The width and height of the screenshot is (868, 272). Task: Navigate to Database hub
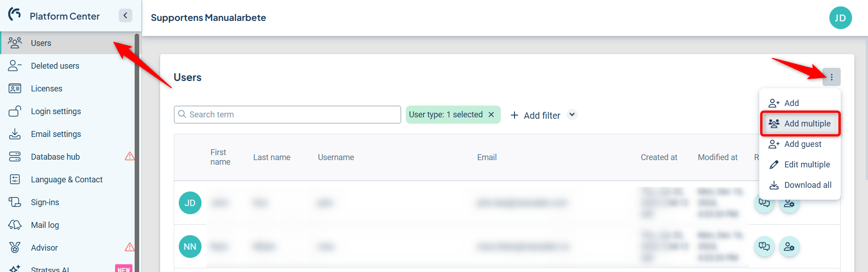55,157
